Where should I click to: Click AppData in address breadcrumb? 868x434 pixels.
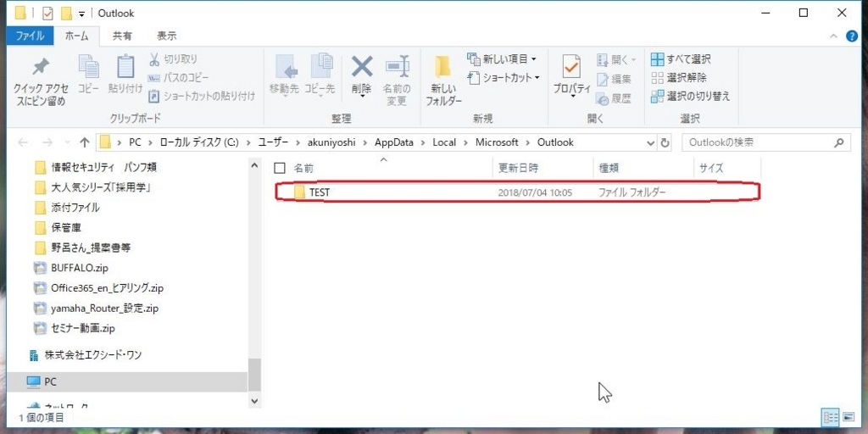coord(393,142)
